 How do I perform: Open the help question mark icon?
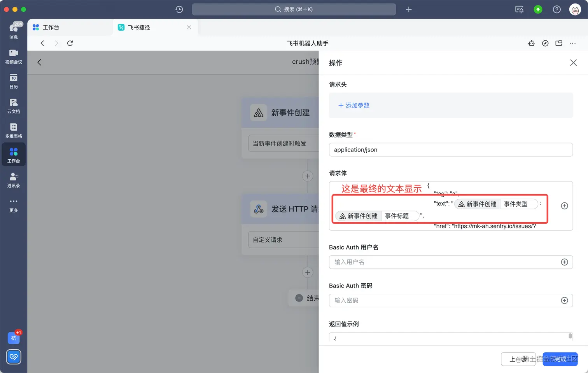pyautogui.click(x=557, y=9)
